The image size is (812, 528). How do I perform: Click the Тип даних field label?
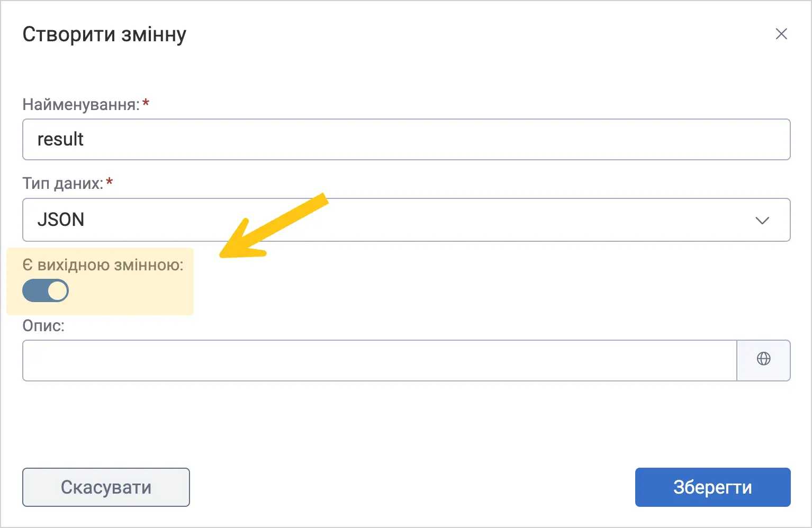pos(63,184)
